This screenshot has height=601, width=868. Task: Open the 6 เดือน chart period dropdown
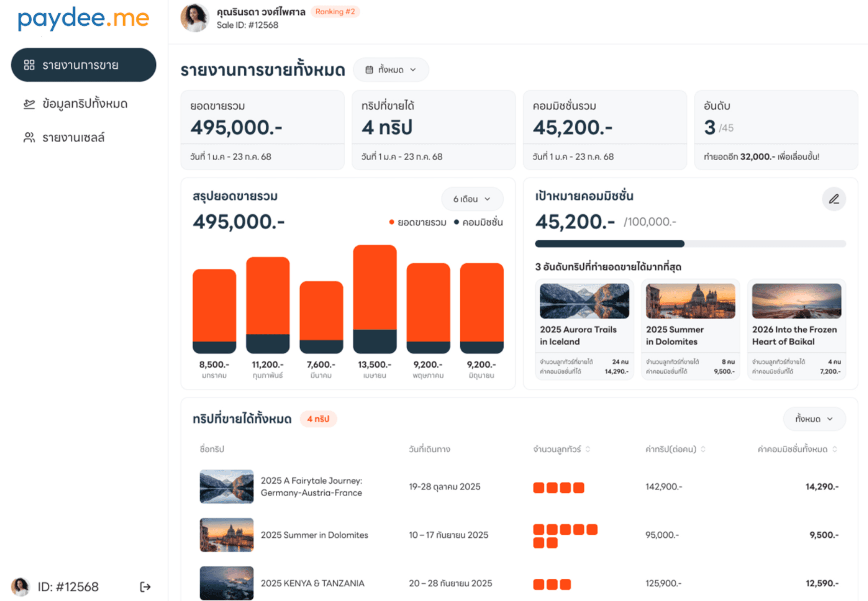[x=471, y=199]
